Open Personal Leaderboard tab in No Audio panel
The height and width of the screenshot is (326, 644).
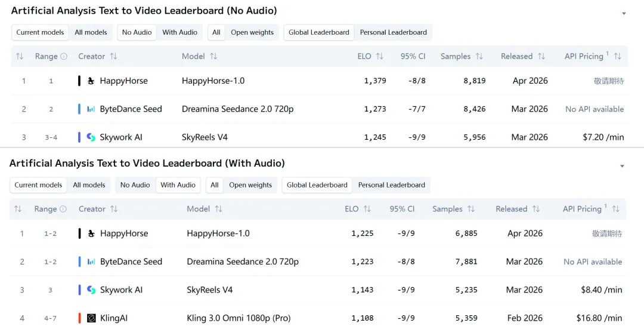pos(393,32)
